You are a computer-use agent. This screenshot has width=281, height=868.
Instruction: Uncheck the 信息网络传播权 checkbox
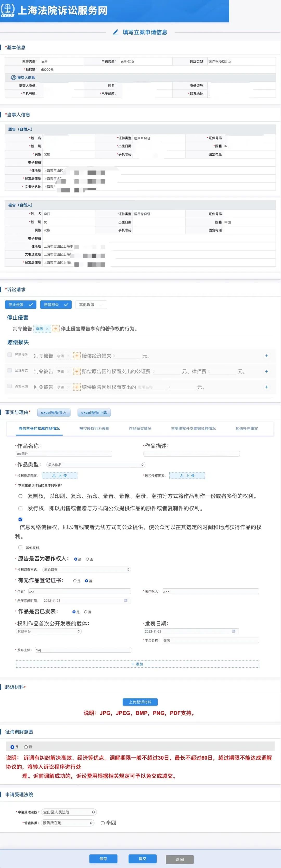coord(20,519)
